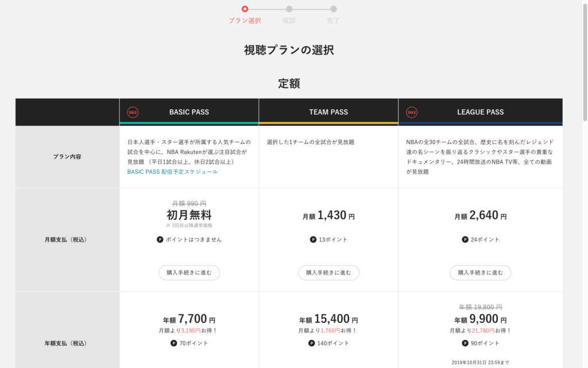Viewport: 588px width, 368px height.
Task: Click the 月額支払（税込） row label
Action: [x=67, y=239]
